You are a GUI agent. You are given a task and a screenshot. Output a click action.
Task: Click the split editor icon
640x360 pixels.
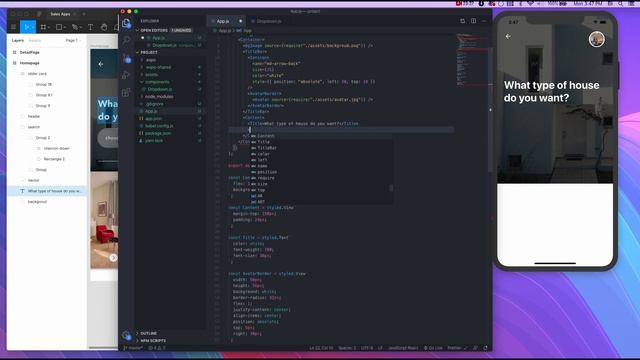tap(473, 21)
